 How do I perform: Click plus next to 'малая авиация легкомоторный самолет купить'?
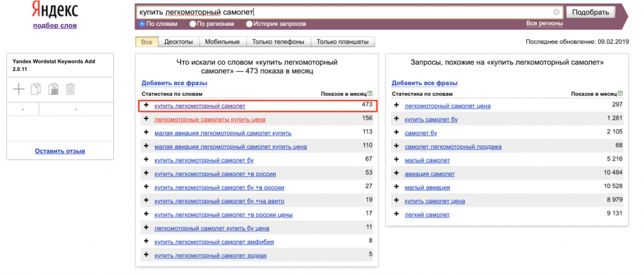click(146, 132)
